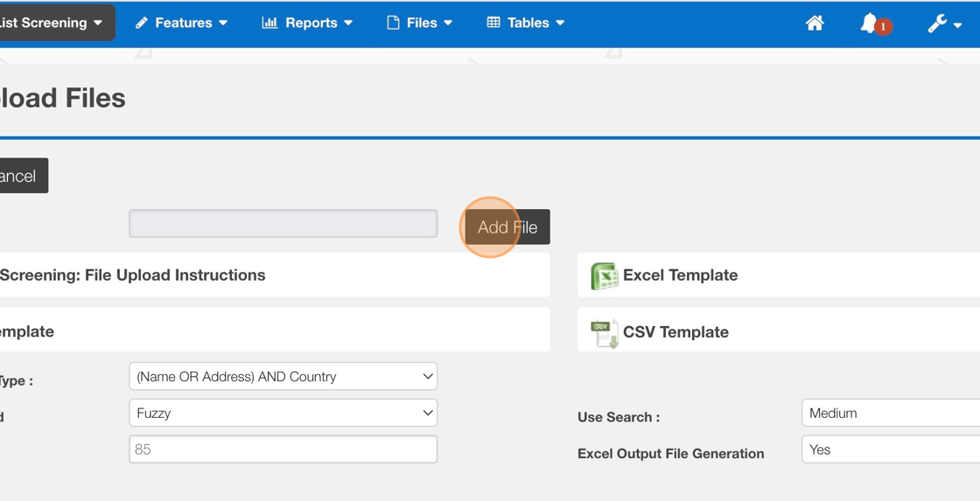Click the Cancel button
This screenshot has width=980, height=501.
tap(19, 176)
